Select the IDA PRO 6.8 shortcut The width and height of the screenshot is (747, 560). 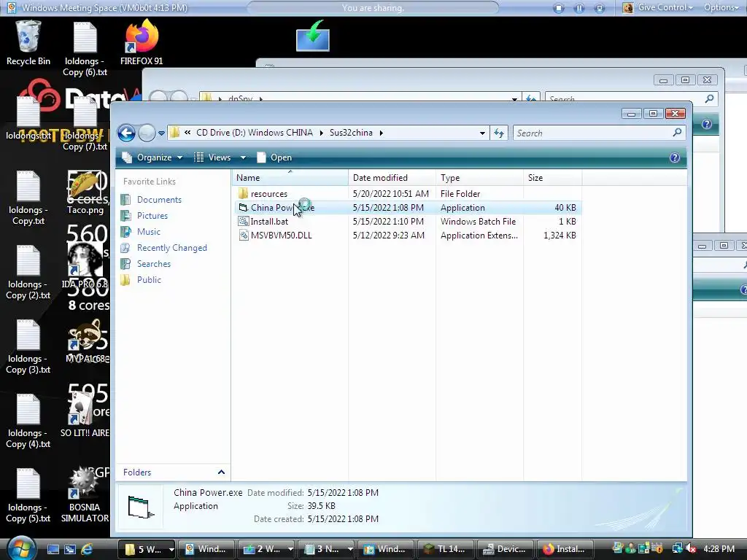(x=85, y=265)
